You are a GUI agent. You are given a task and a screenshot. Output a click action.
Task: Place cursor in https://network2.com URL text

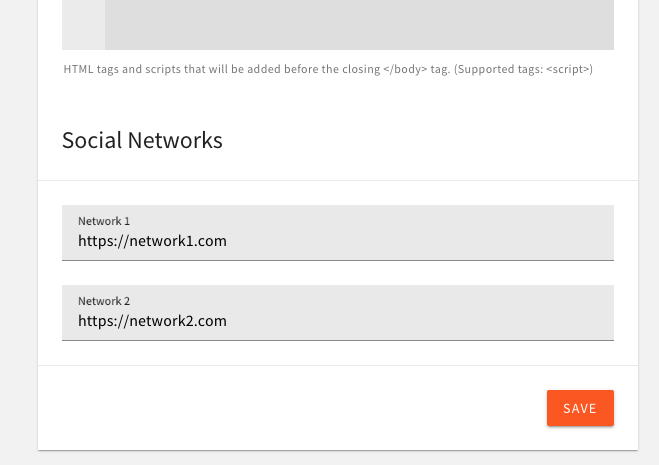pyautogui.click(x=152, y=321)
